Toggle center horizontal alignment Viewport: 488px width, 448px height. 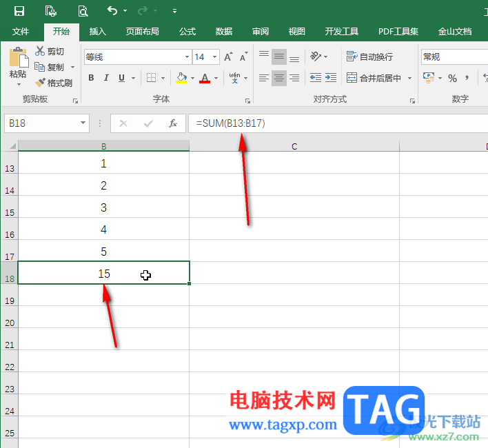279,78
